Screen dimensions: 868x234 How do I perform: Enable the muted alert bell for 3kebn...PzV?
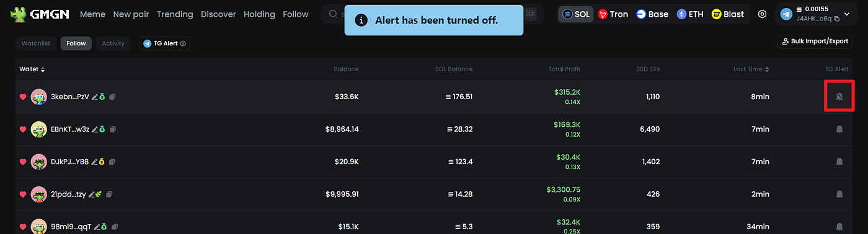[839, 97]
